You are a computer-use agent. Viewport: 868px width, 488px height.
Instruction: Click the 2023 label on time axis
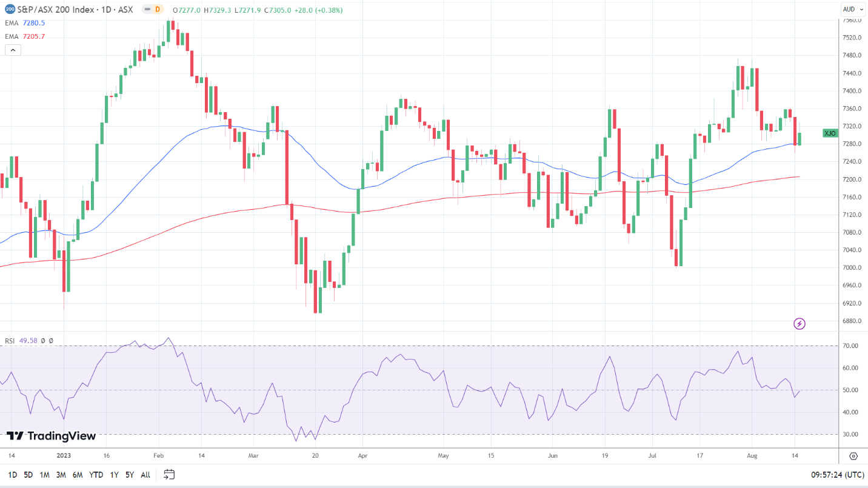click(x=64, y=455)
